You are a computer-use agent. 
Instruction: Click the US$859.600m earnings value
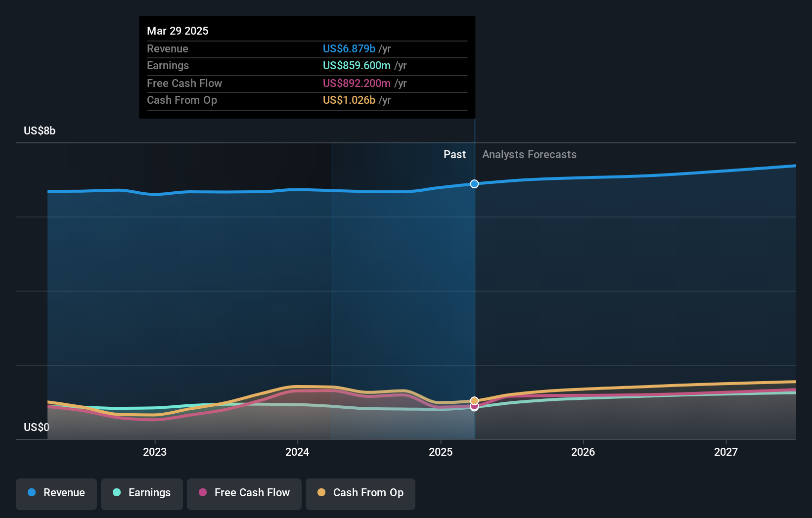point(357,65)
